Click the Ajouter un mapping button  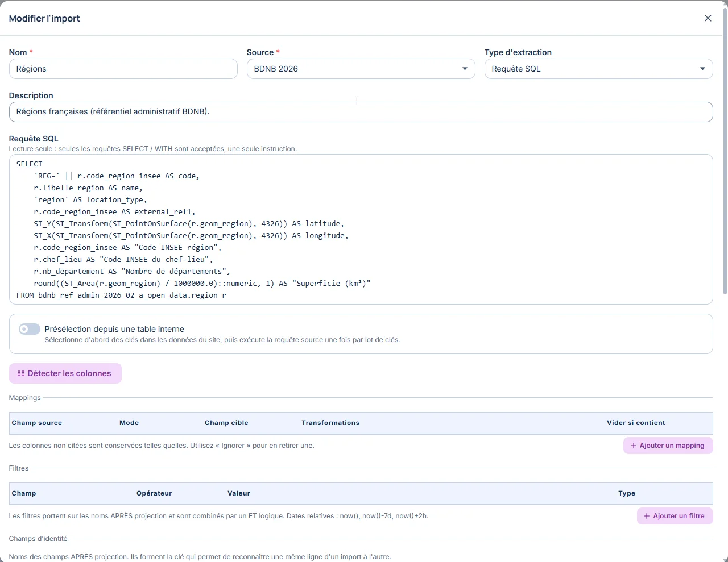coord(668,446)
